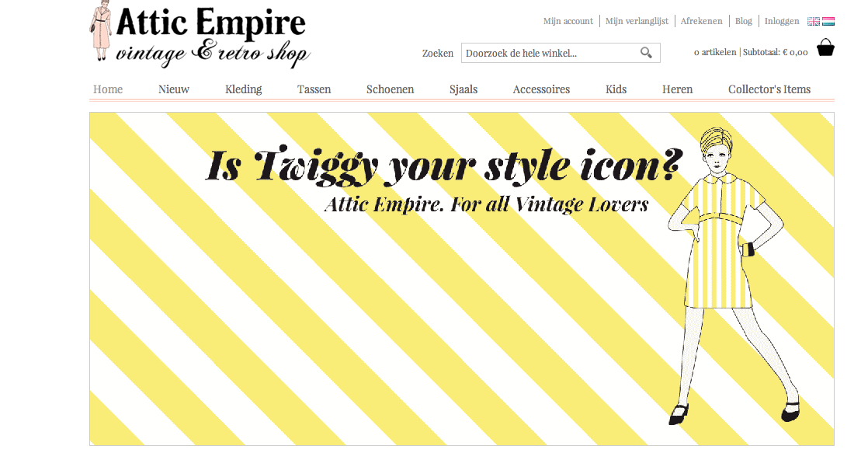
Task: Click the 'Zoeken' search label
Action: coord(438,53)
